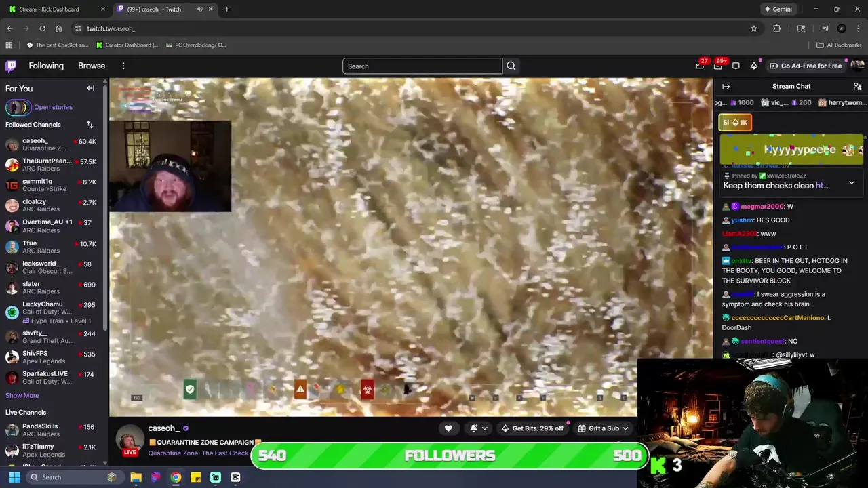This screenshot has width=868, height=488.
Task: Open the Windows Start menu
Action: [x=14, y=477]
